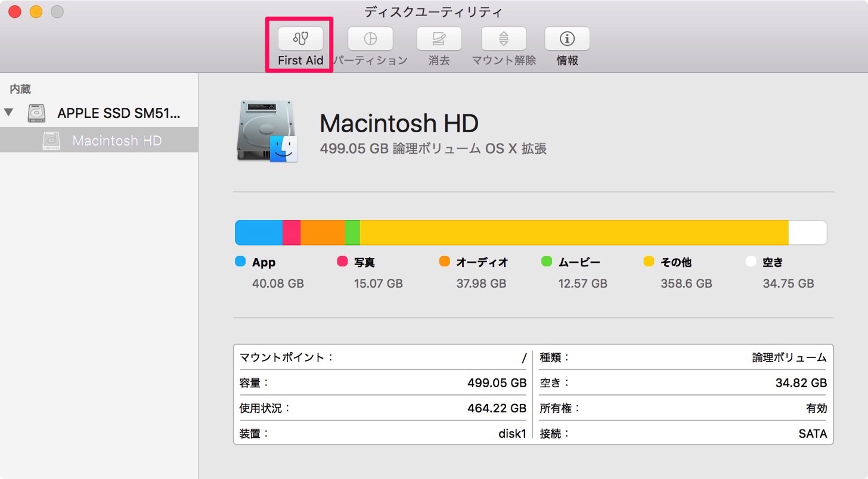Click the 40.08 GB App size value
Viewport: 868px width, 479px height.
click(x=278, y=284)
